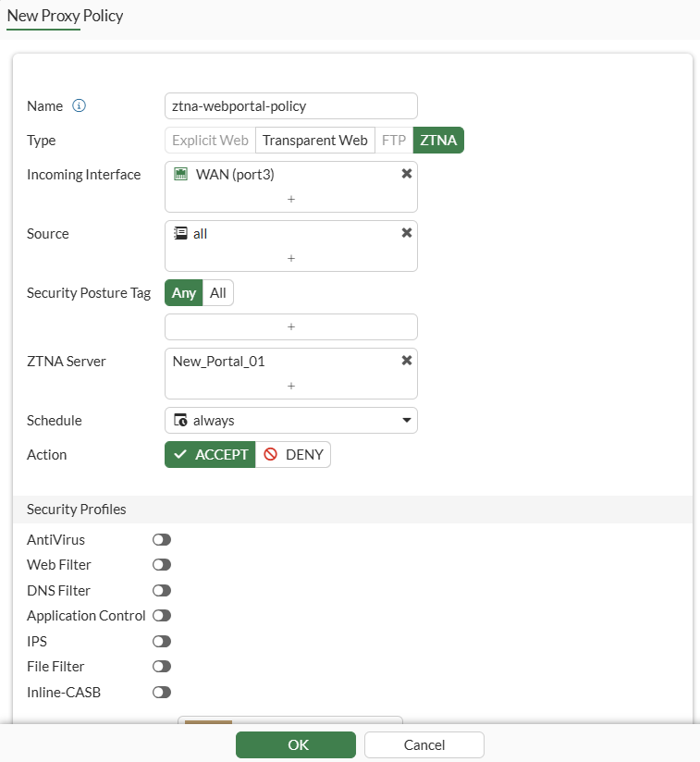Open the Schedule dropdown showing always

(x=291, y=421)
